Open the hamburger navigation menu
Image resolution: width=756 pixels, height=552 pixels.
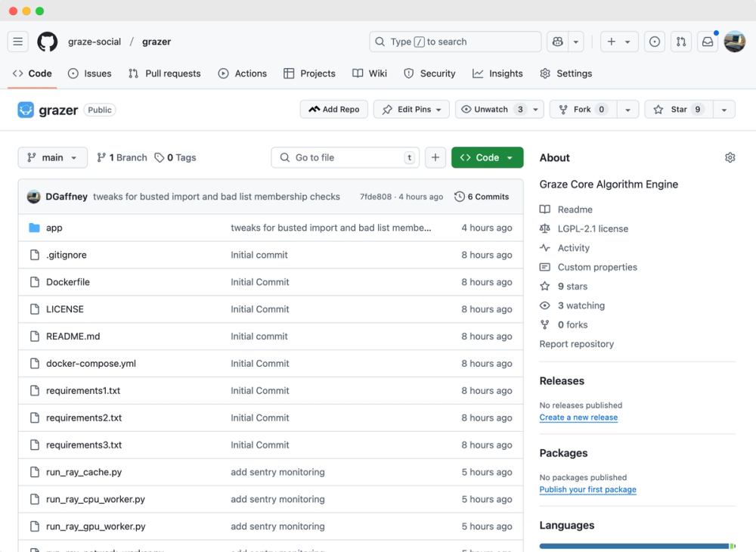18,42
